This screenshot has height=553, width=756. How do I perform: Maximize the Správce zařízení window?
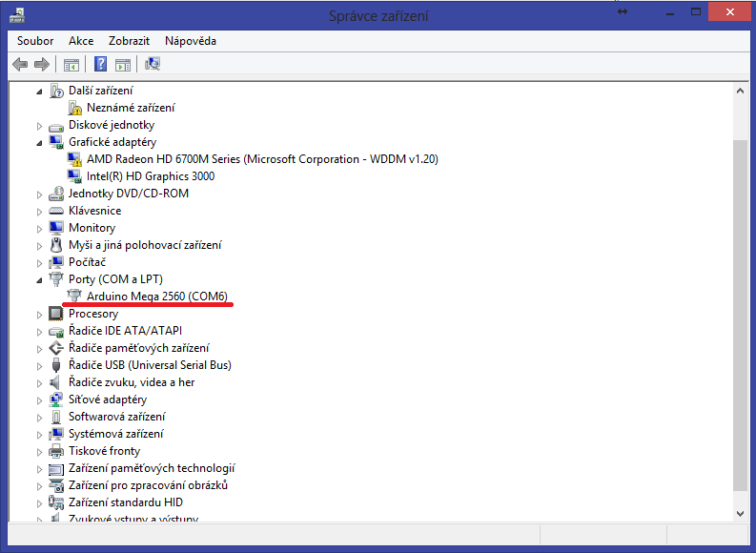[x=696, y=12]
